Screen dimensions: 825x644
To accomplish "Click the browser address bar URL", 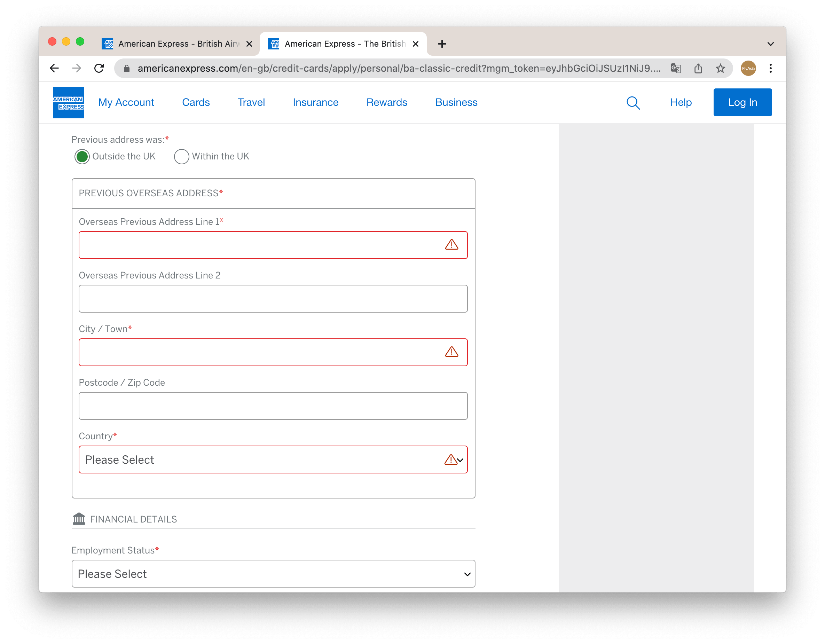I will click(399, 68).
